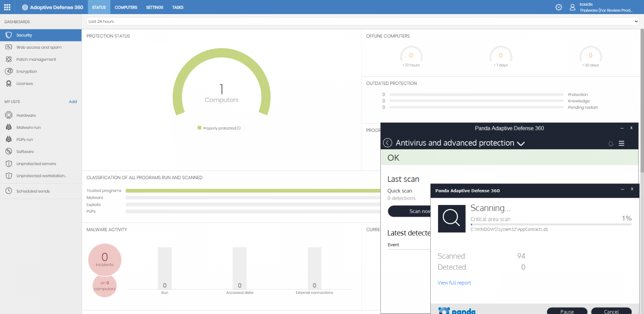This screenshot has height=314, width=644.
Task: Click the Scanned count 94
Action: coord(521,256)
